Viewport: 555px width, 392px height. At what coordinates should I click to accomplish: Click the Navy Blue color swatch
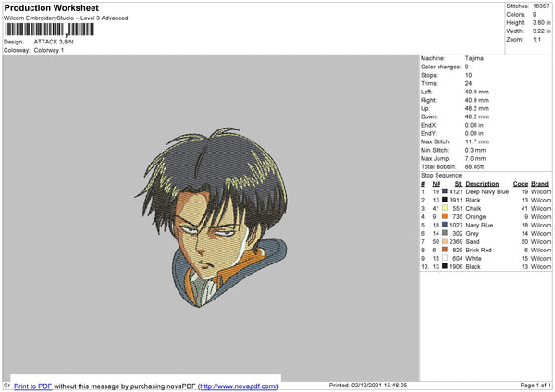click(445, 225)
